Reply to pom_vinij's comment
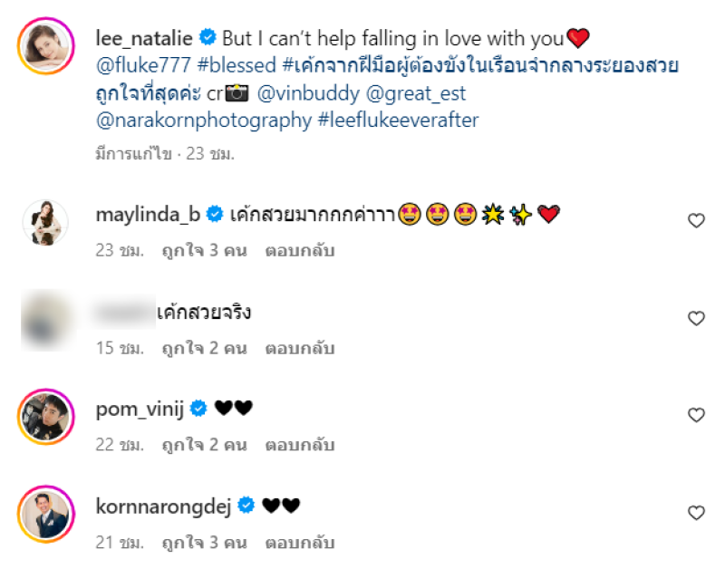This screenshot has height=588, width=725. [x=300, y=445]
